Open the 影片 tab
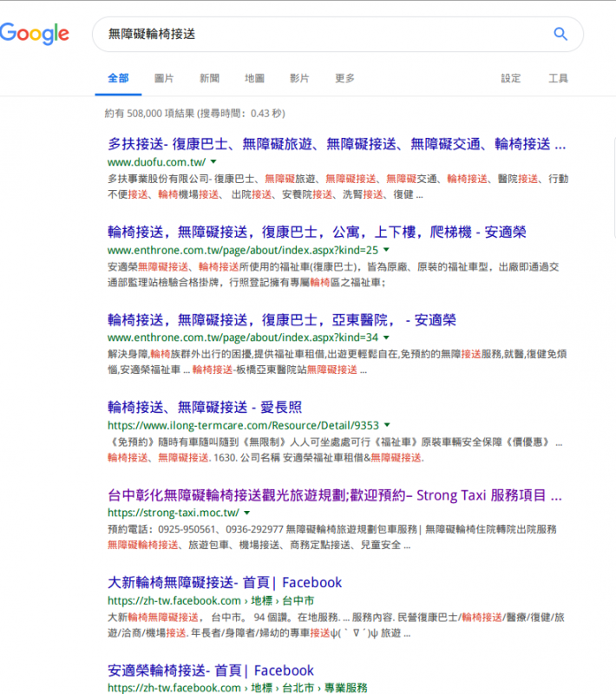Image resolution: width=616 pixels, height=694 pixels. click(299, 78)
